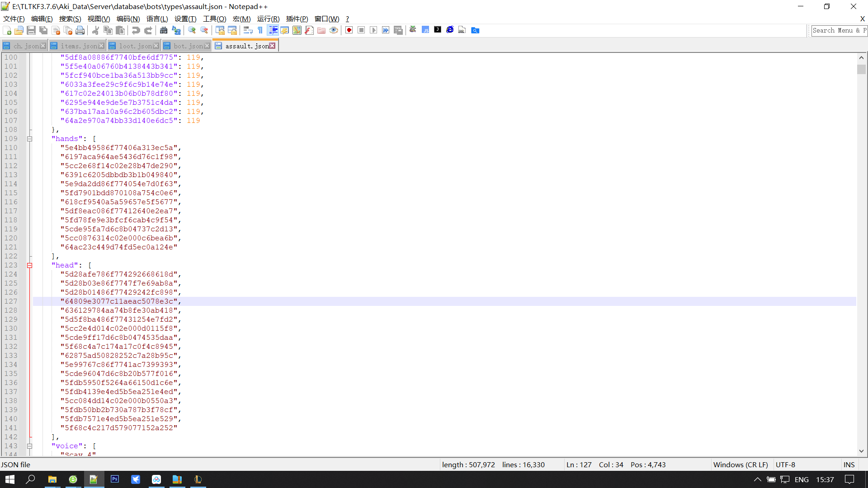The width and height of the screenshot is (868, 488).
Task: Switch to the items.json tab
Action: 79,46
